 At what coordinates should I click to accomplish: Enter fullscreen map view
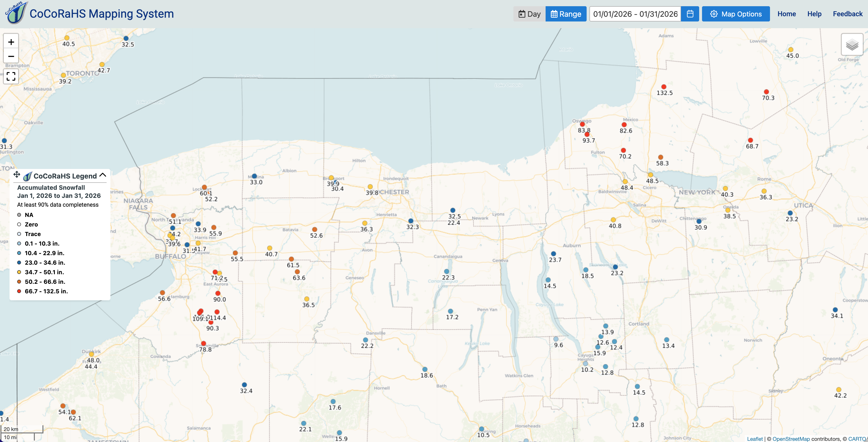coord(11,77)
